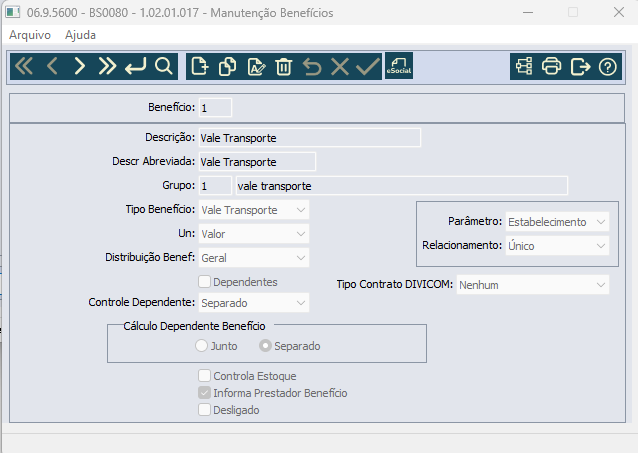Open the Ajuda menu
Image resolution: width=638 pixels, height=453 pixels.
[x=80, y=35]
